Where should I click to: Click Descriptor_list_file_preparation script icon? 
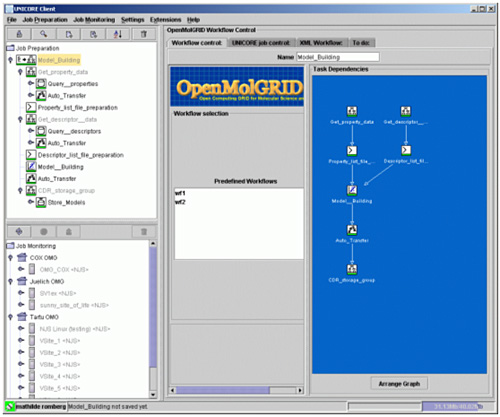31,155
